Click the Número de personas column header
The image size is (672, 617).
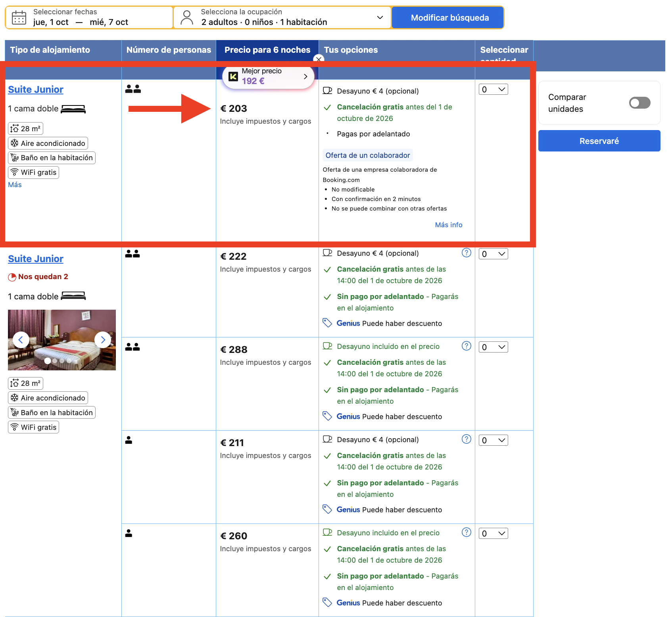click(169, 50)
